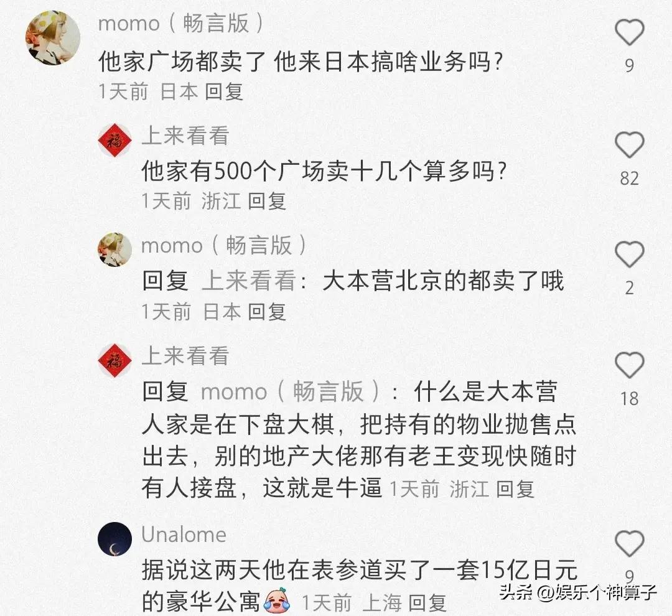The height and width of the screenshot is (616, 672).
Task: Like momo's top comment with 9 likes
Action: [x=630, y=32]
